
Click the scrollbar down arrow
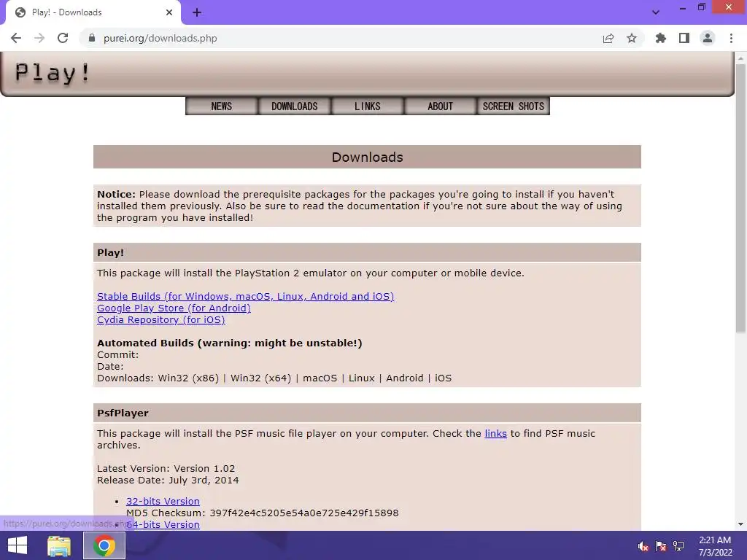[740, 524]
